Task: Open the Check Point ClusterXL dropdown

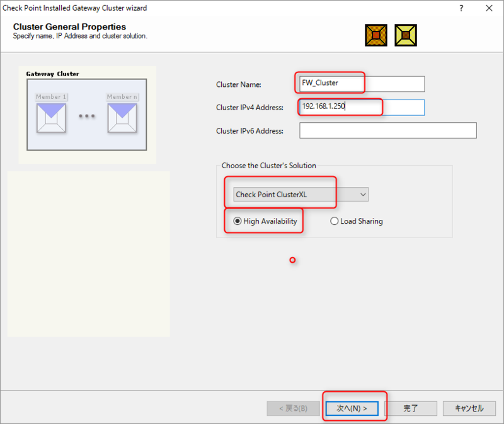Action: [x=301, y=195]
